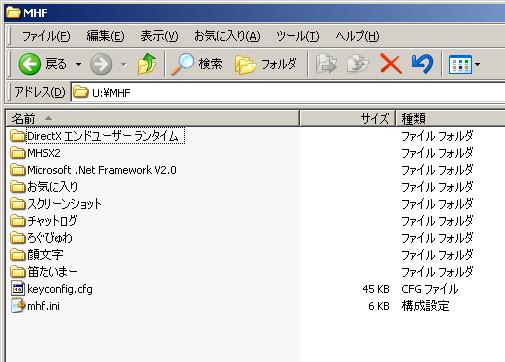Viewport: 505px width, 362px height.
Task: Click the CFG ファイル type cell
Action: click(430, 289)
